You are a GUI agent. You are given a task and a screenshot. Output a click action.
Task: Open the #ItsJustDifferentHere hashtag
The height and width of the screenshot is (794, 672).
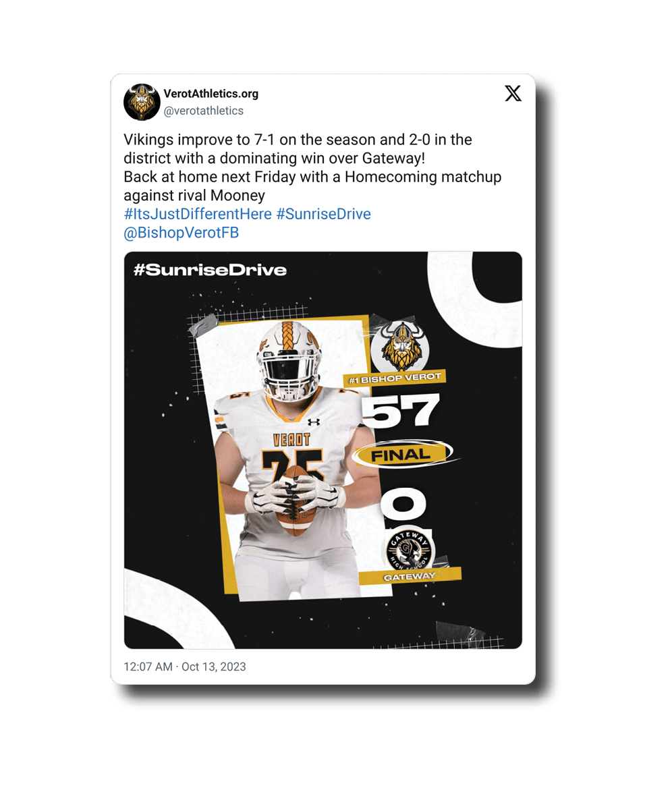[x=198, y=215]
